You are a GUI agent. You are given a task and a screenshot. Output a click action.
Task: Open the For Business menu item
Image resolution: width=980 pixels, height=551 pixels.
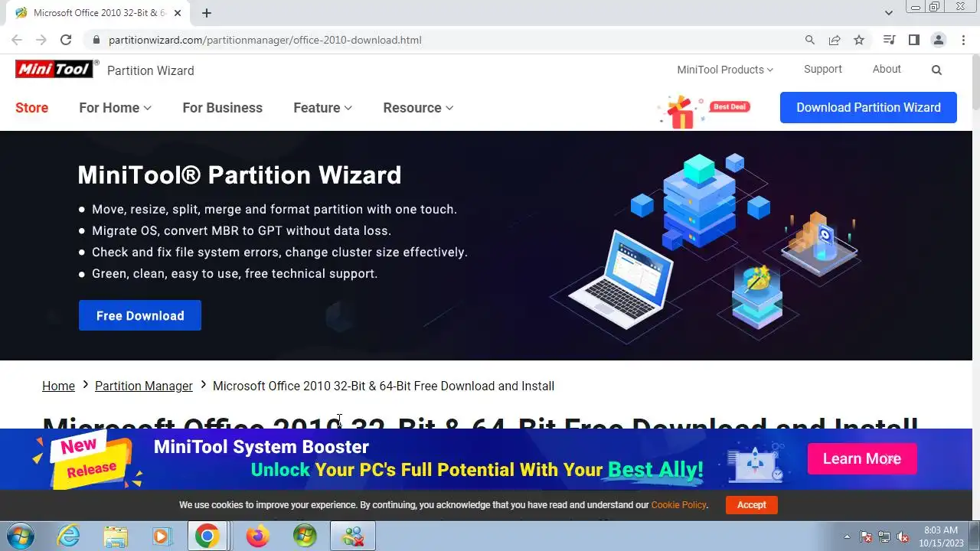[x=222, y=108]
